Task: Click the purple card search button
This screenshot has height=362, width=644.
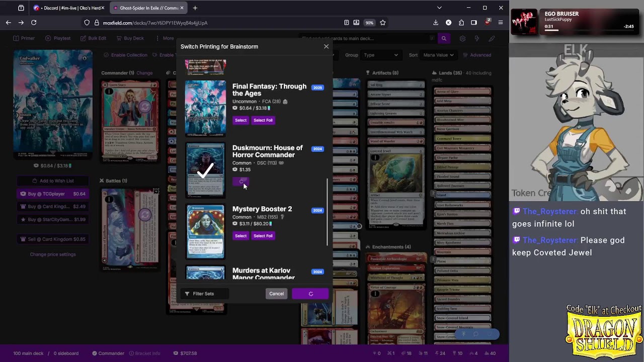Action: (x=444, y=38)
